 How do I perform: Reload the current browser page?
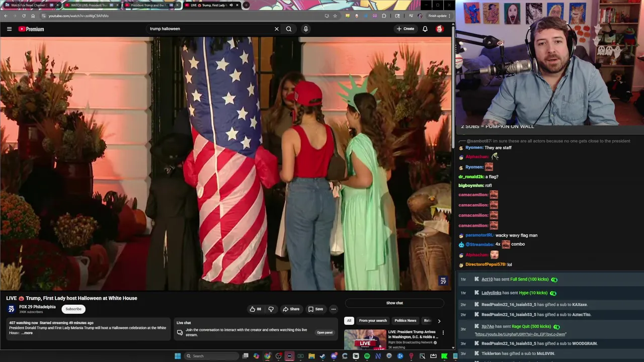(x=24, y=16)
